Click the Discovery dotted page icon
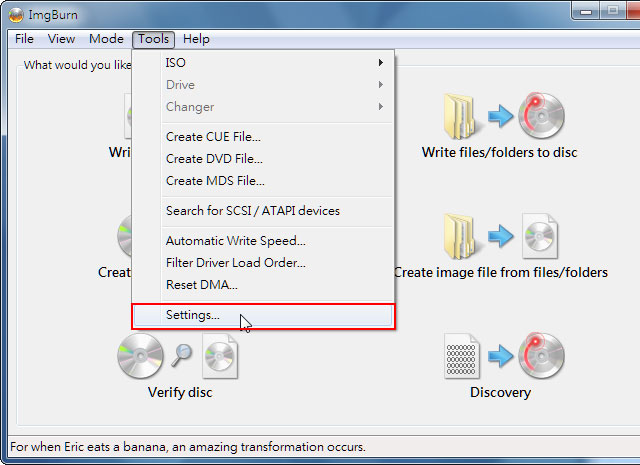Viewport: 640px width, 465px height. pos(462,356)
